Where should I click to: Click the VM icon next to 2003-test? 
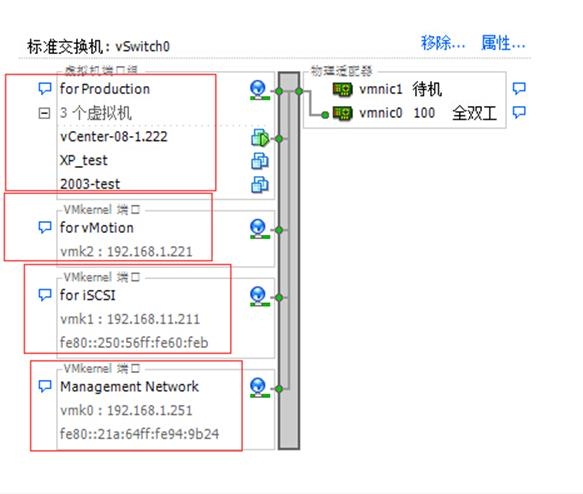pyautogui.click(x=260, y=185)
